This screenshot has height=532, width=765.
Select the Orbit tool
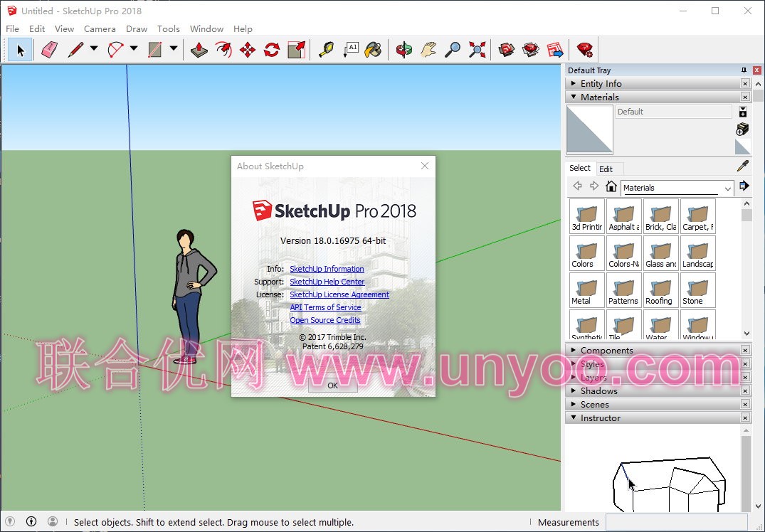pyautogui.click(x=404, y=50)
